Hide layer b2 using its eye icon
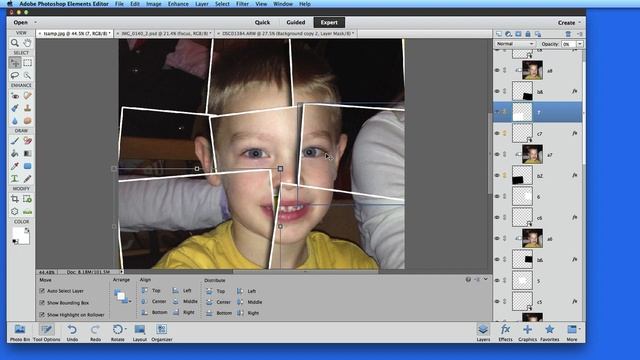Image resolution: width=640 pixels, height=360 pixels. [497, 176]
